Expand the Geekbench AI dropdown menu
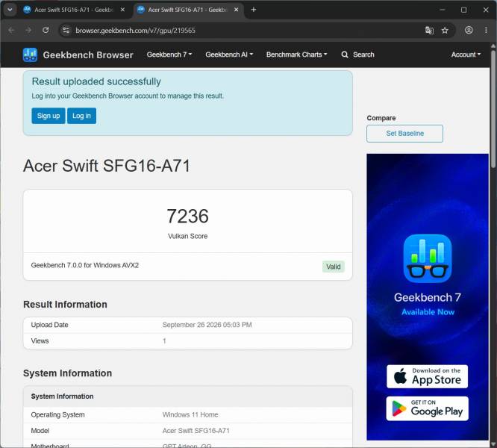The width and height of the screenshot is (497, 448). 229,55
